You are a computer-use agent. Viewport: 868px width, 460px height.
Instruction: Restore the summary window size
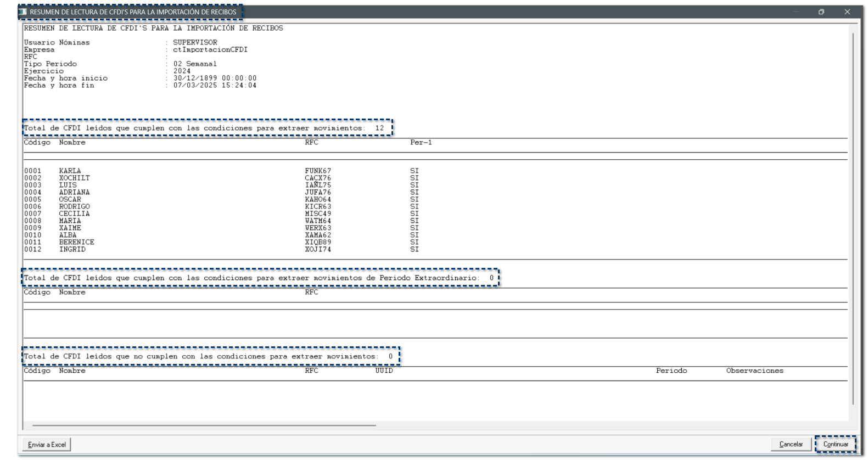(821, 12)
